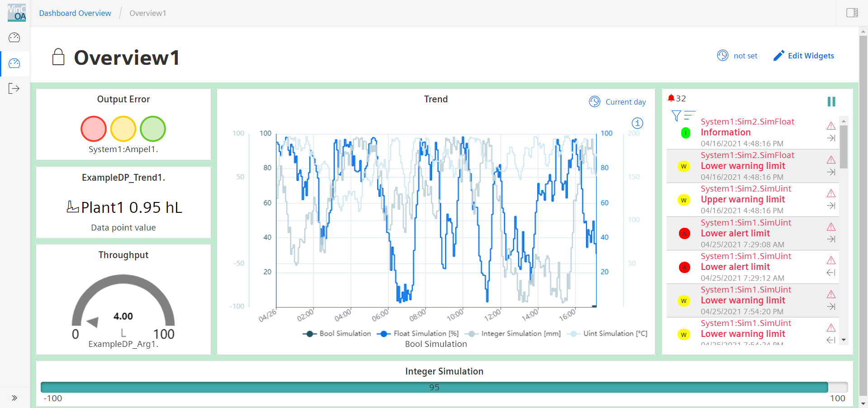
Task: Open the Current day time range selector
Action: (x=617, y=102)
